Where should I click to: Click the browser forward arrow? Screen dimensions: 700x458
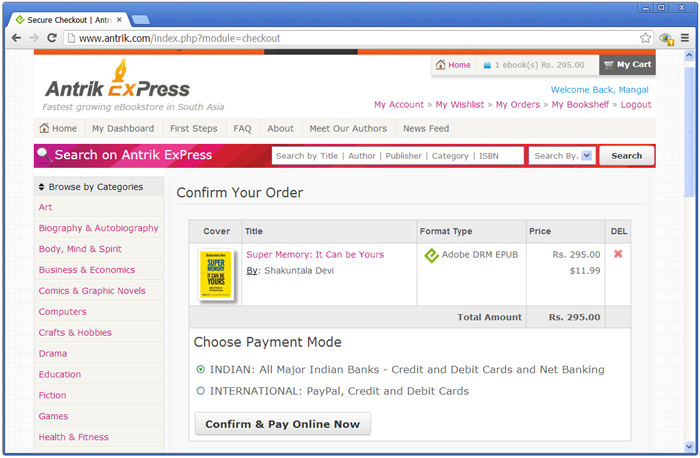click(x=34, y=38)
